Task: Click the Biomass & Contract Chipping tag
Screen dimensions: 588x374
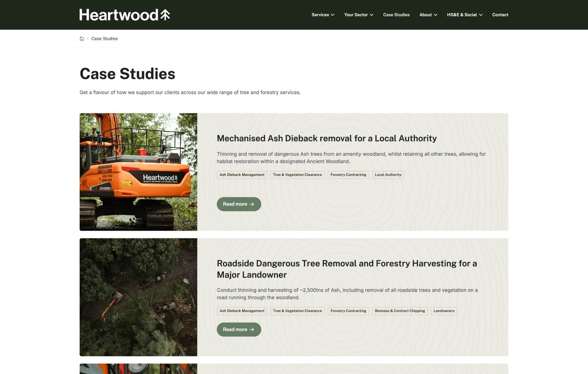Action: click(x=400, y=311)
